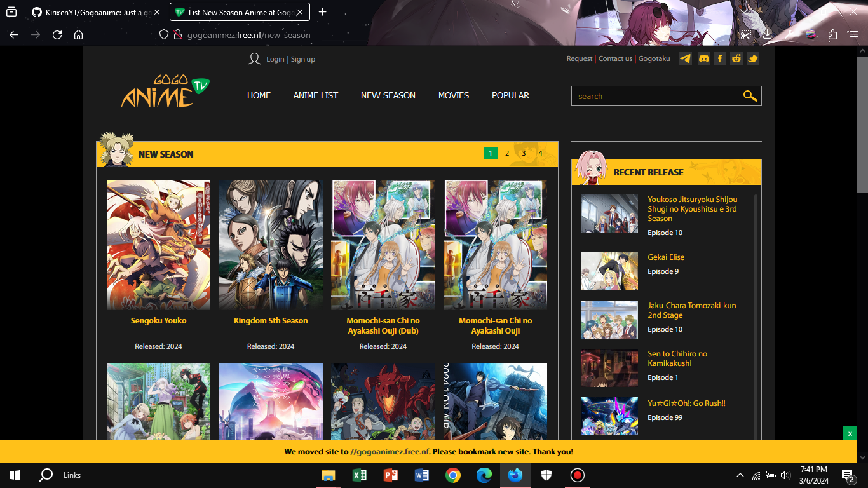The width and height of the screenshot is (868, 488).
Task: Click the shield tracking protection icon in address bar
Action: (164, 35)
